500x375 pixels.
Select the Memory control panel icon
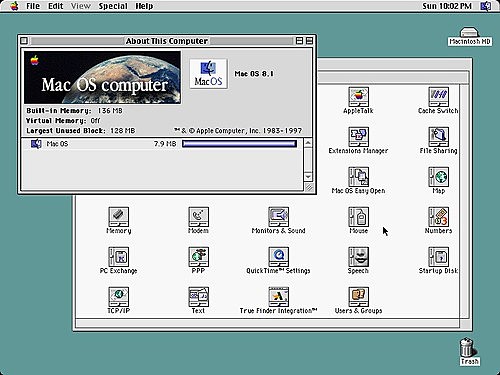pos(118,217)
